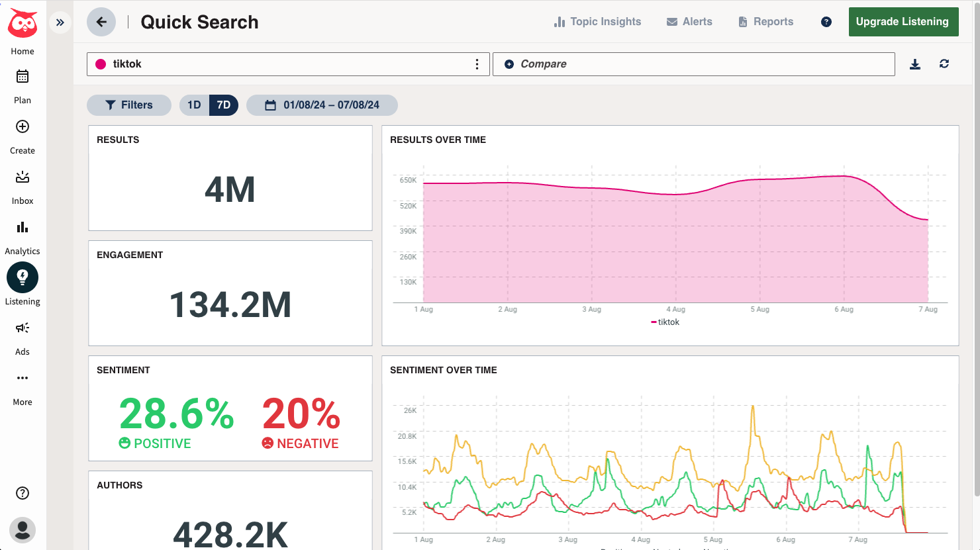Screen dimensions: 980x550
Task: Open the tiktok query options menu
Action: [x=477, y=64]
